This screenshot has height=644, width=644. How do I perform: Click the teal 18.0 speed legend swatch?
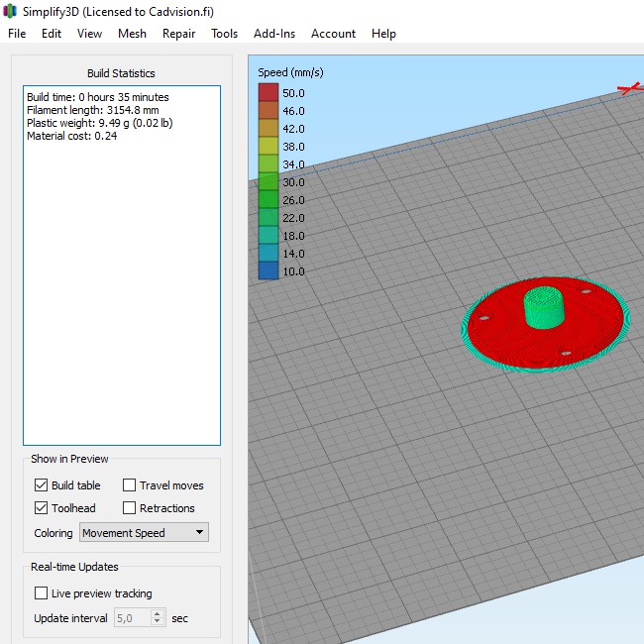(268, 236)
